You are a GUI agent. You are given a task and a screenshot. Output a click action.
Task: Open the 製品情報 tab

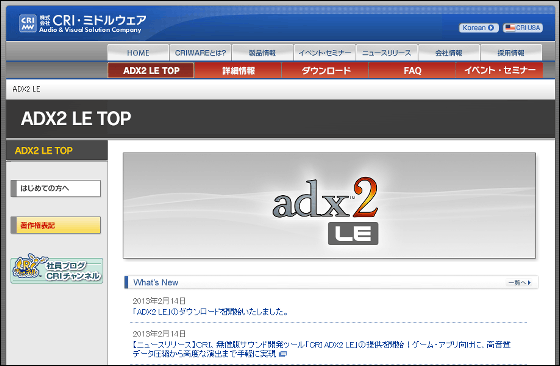point(262,53)
